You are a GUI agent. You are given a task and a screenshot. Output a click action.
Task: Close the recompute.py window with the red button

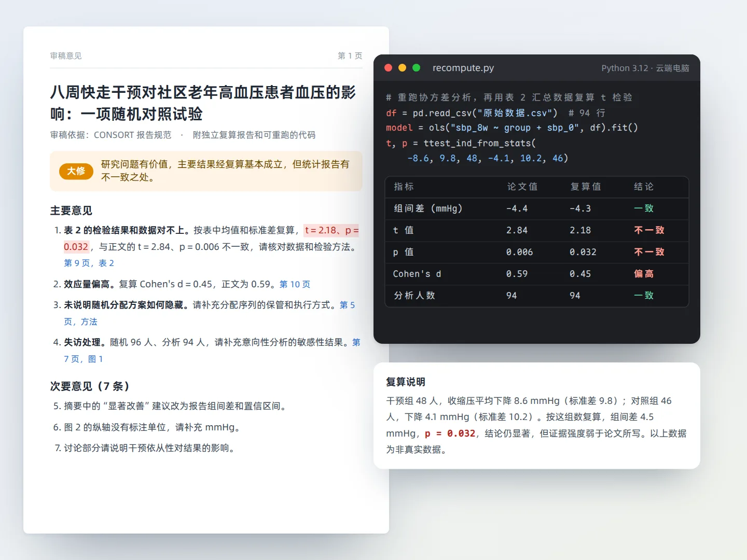coord(388,68)
